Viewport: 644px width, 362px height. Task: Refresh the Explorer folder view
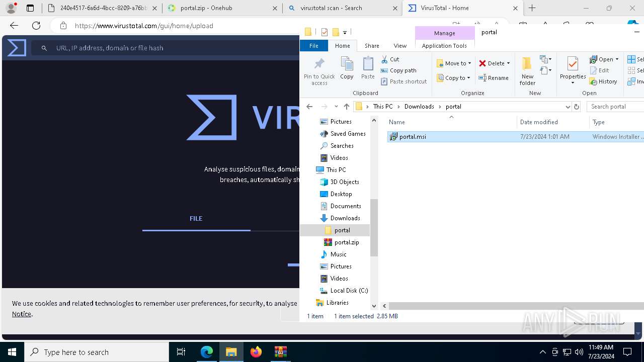point(577,107)
